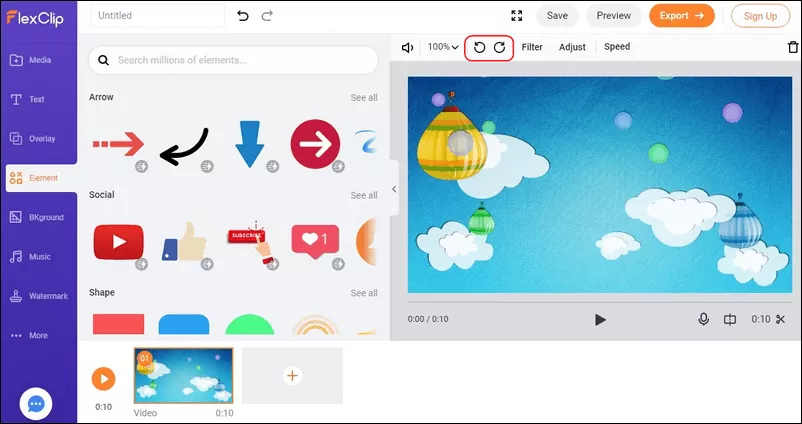
Task: Click the microphone record voiceover icon
Action: click(x=704, y=319)
